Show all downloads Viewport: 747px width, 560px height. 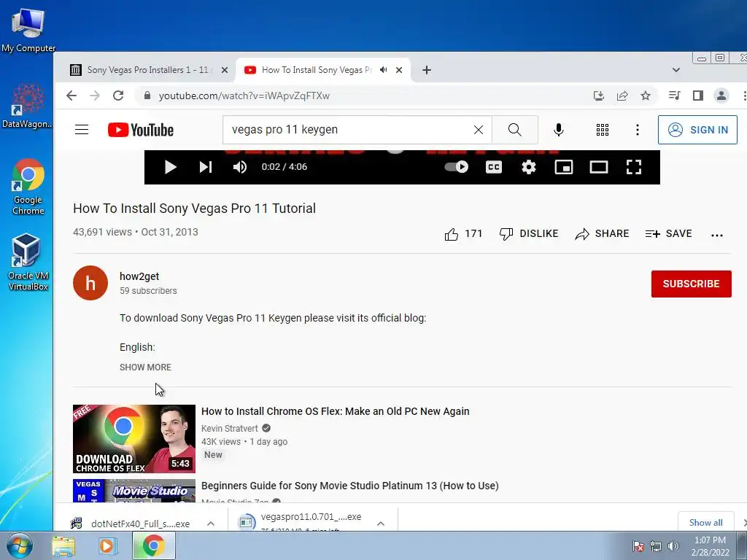coord(705,522)
